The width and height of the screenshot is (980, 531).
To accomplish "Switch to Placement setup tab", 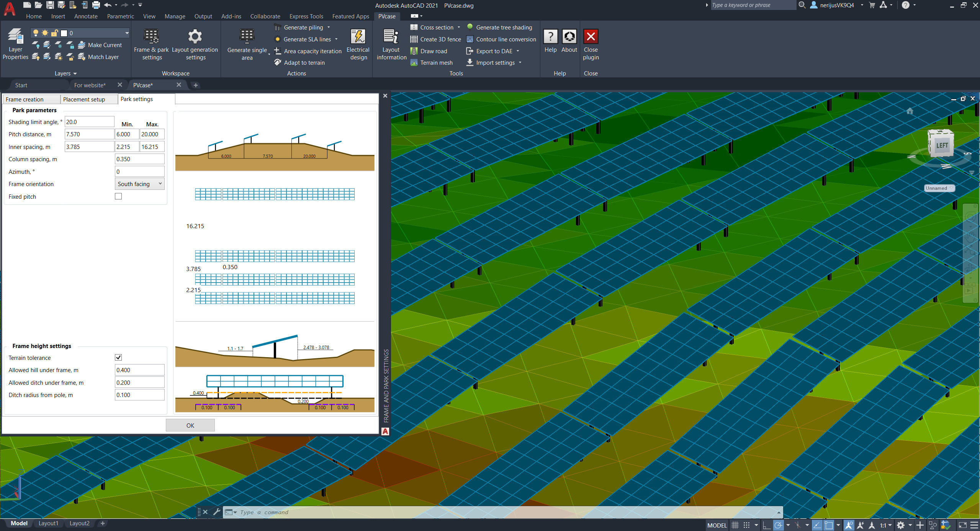I will (x=84, y=100).
